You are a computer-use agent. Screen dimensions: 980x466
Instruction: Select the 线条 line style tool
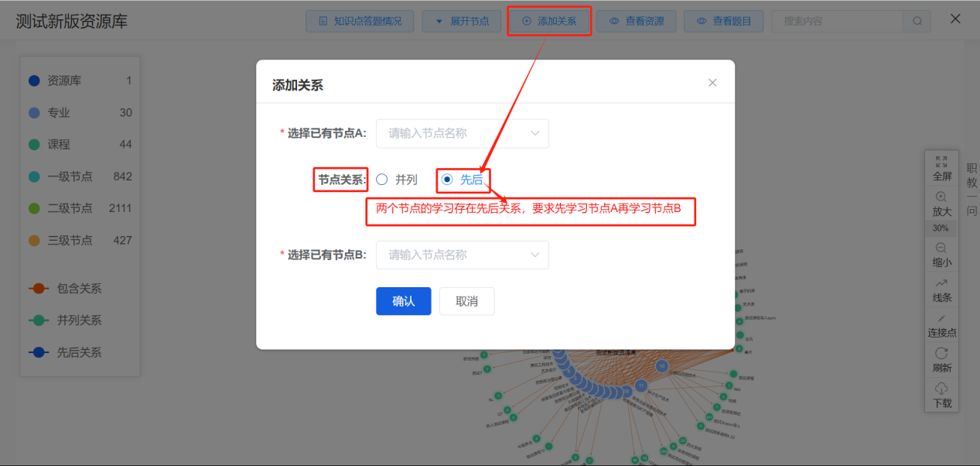941,288
